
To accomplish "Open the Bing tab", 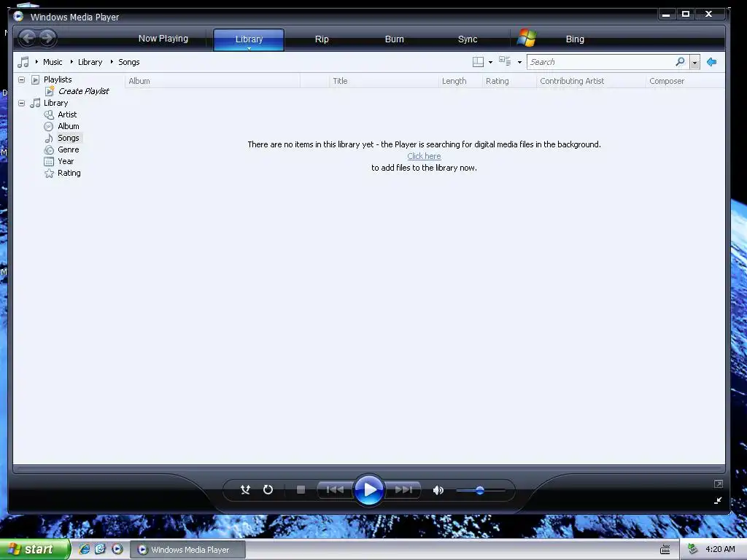I will coord(575,39).
